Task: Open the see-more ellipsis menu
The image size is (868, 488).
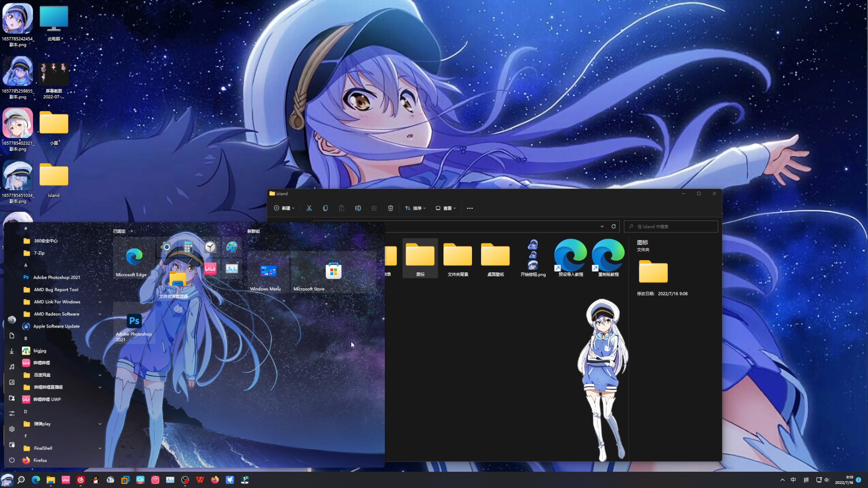Action: pyautogui.click(x=470, y=208)
